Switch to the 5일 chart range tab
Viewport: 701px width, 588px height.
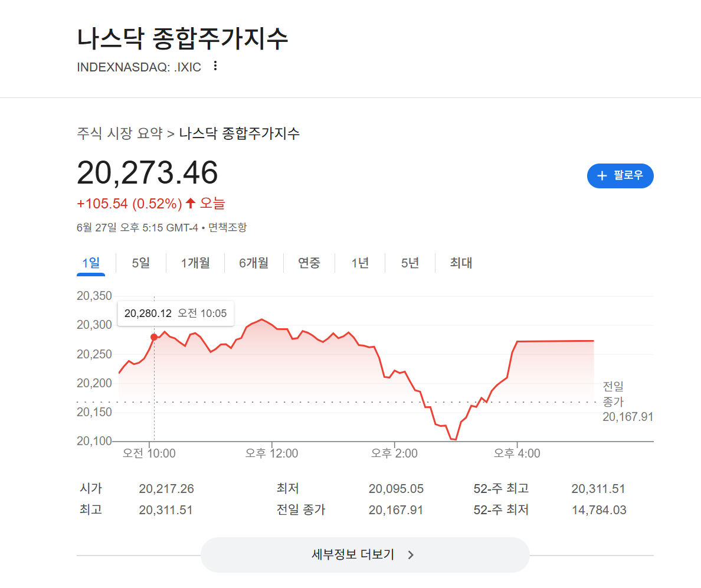[141, 263]
